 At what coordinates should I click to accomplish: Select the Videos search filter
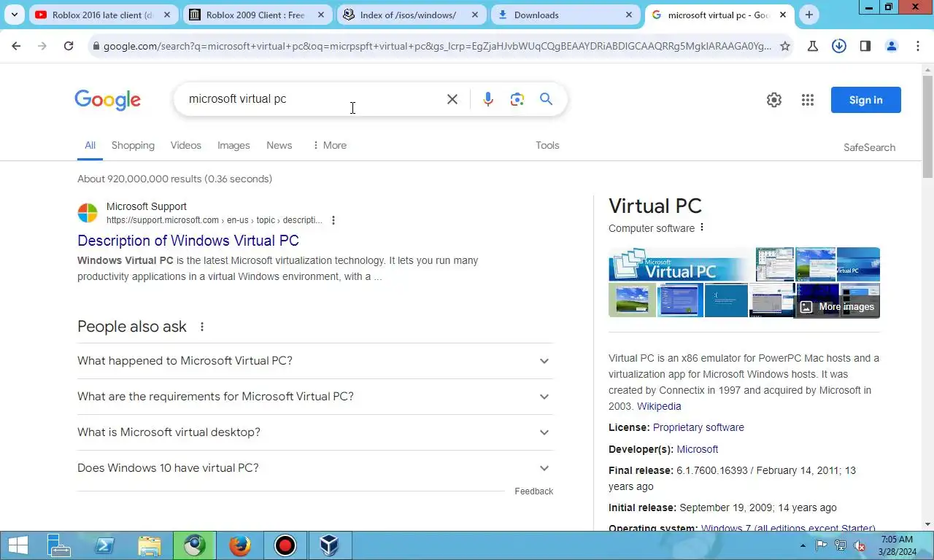click(186, 145)
